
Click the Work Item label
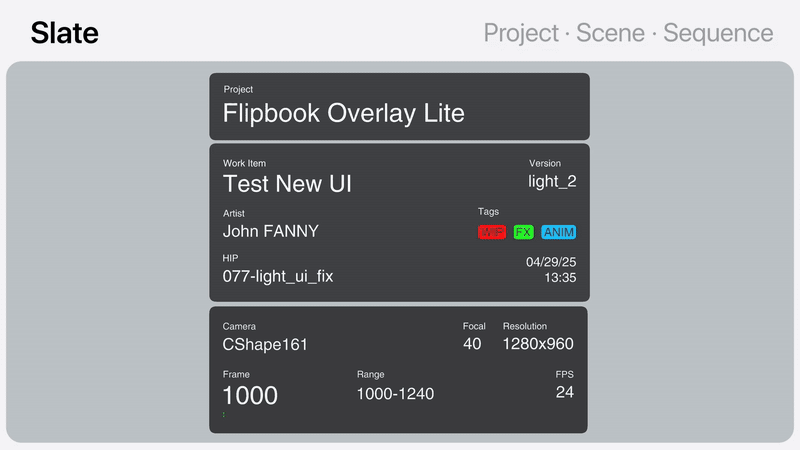(244, 163)
